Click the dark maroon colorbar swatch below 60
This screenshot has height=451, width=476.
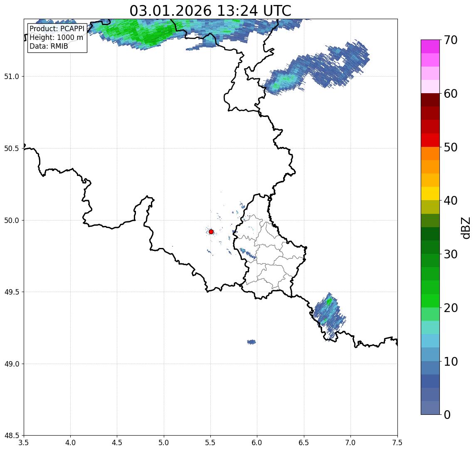click(x=430, y=100)
